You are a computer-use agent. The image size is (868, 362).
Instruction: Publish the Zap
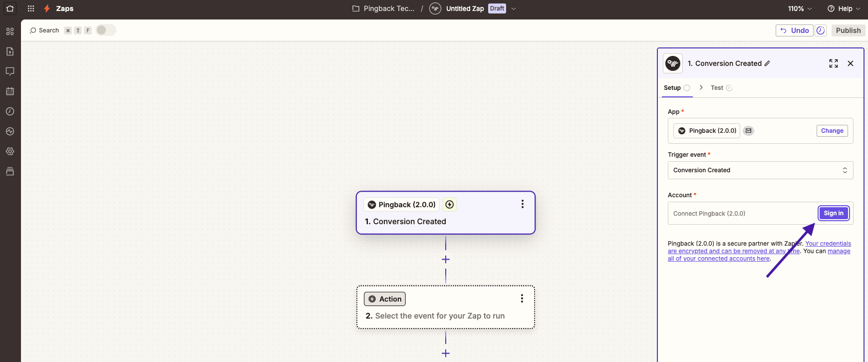[x=848, y=30]
